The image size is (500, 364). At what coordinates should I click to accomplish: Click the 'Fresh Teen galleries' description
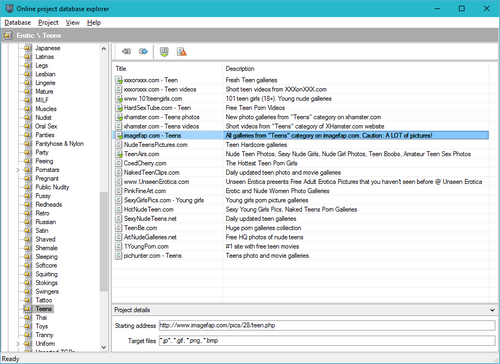pyautogui.click(x=251, y=80)
